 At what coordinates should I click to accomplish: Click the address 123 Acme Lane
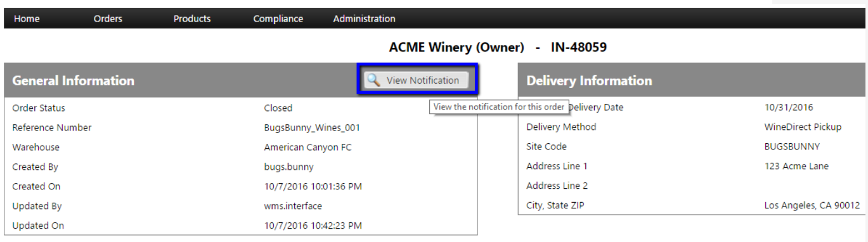click(x=796, y=166)
